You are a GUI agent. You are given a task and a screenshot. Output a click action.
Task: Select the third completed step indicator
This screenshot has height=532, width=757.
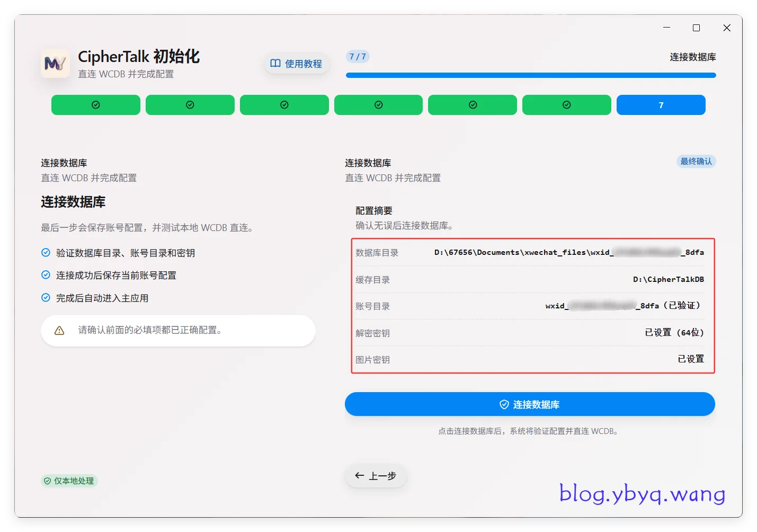pyautogui.click(x=284, y=105)
